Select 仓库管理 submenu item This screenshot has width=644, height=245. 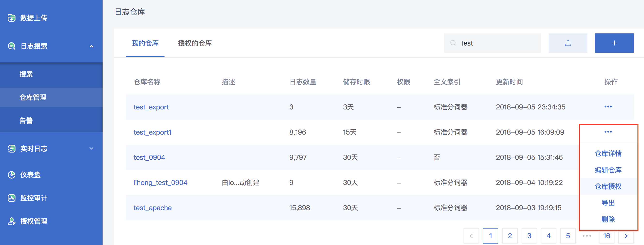coord(51,97)
